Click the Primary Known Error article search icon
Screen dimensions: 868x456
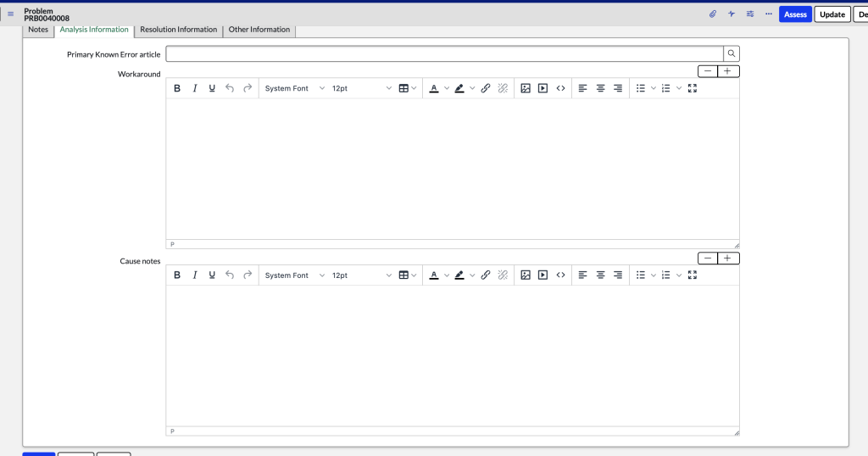[x=732, y=54]
